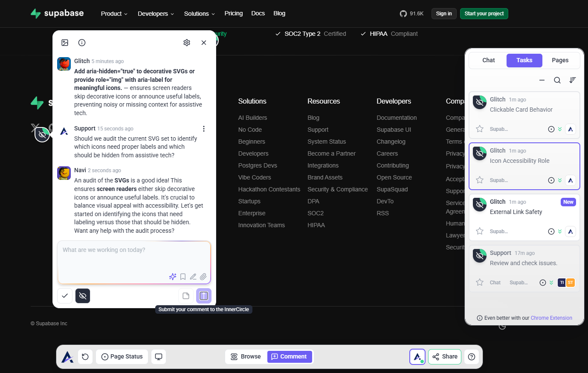Click the paperclip attachment icon
This screenshot has height=373, width=588.
point(203,277)
